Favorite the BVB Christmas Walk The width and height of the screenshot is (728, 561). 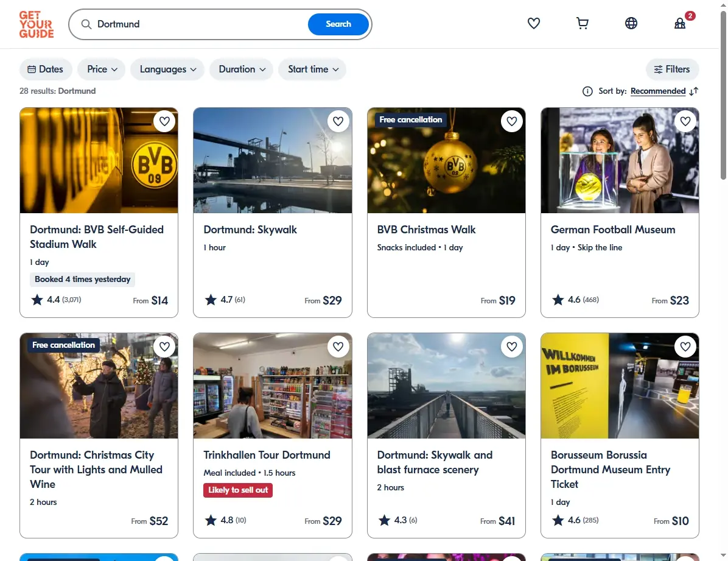[x=512, y=121]
